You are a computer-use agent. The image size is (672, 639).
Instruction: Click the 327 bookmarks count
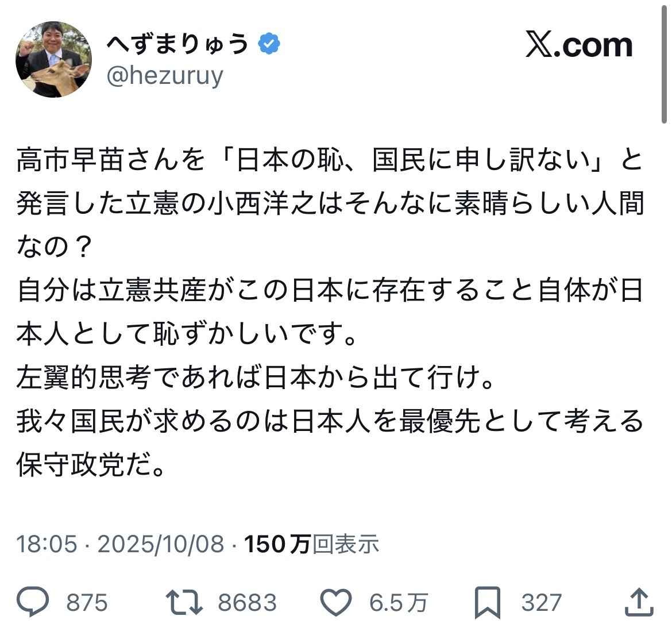(x=541, y=603)
